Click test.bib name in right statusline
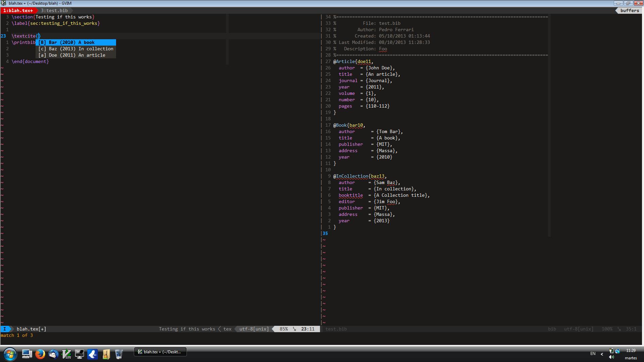The image size is (644, 362). point(336,329)
